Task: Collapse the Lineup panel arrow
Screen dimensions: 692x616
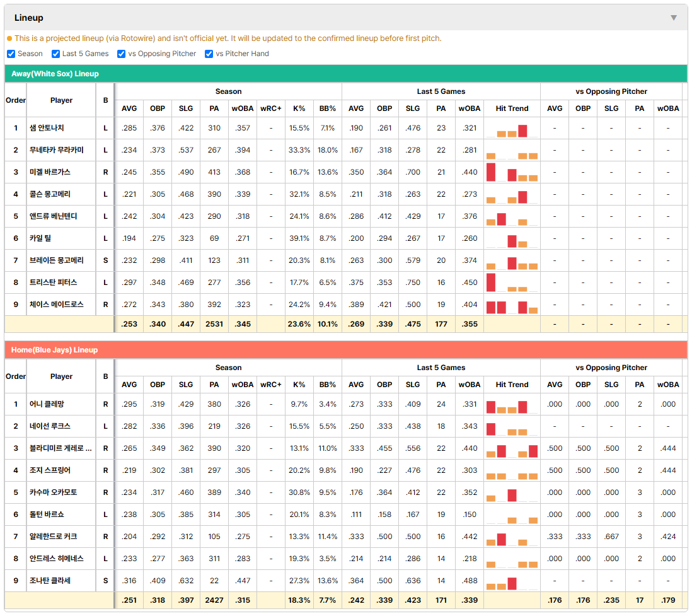Action: (x=674, y=18)
